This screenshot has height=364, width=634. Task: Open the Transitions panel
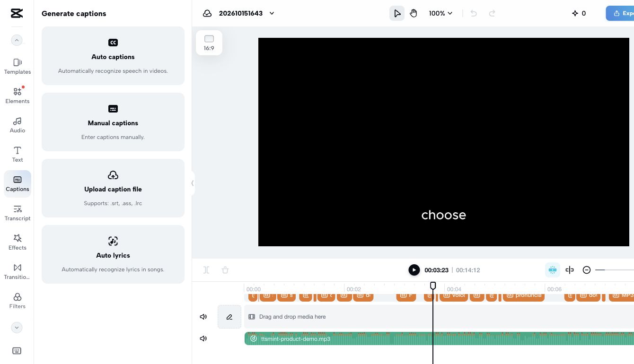click(x=18, y=272)
